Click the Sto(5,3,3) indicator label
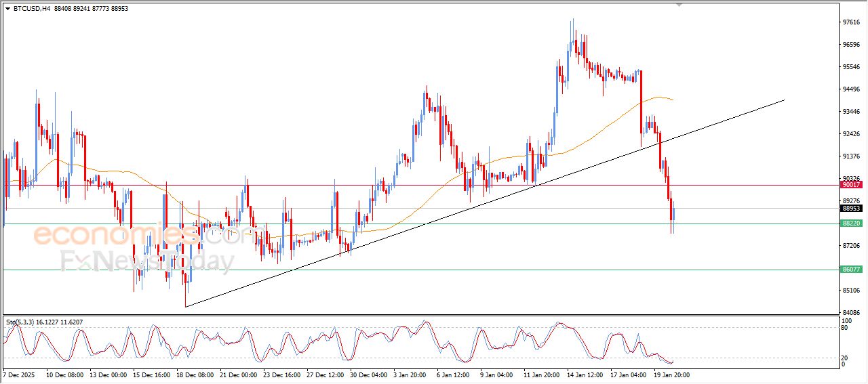This screenshot has width=868, height=384. click(22, 322)
